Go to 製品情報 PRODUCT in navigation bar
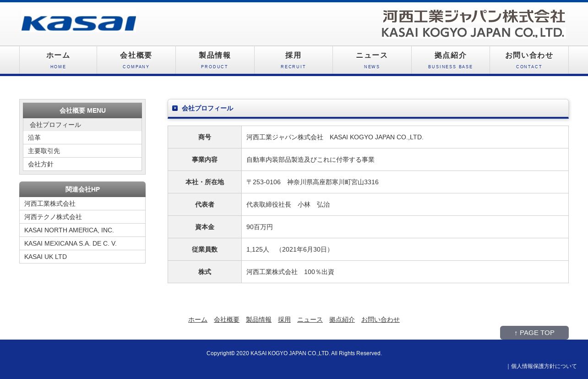This screenshot has height=379, width=588. tap(215, 60)
